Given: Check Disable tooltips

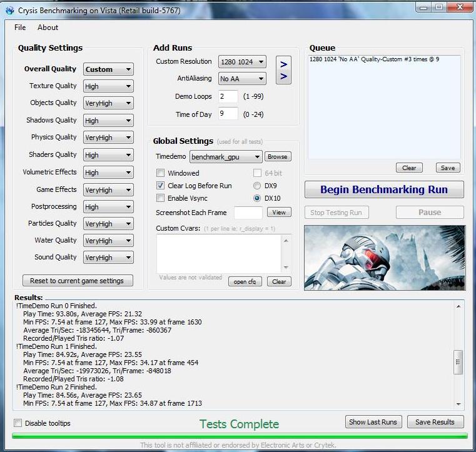Looking at the screenshot, I should click(x=18, y=423).
